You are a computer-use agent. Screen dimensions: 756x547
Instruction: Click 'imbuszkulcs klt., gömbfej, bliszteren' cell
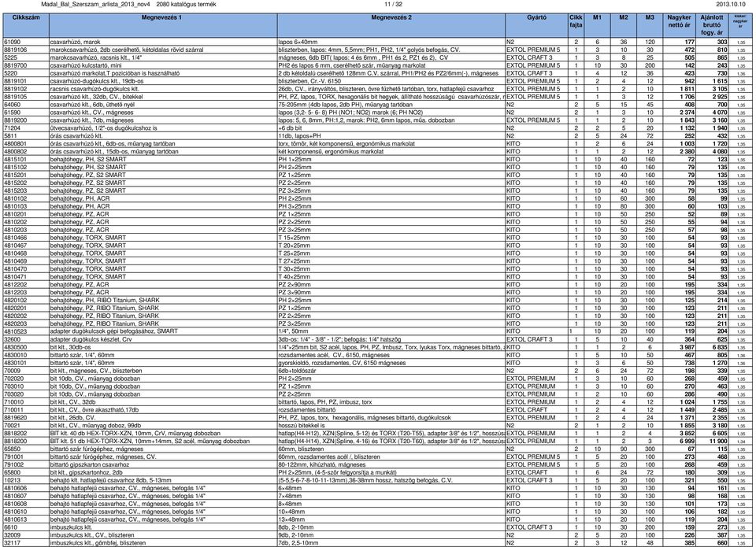point(98,543)
